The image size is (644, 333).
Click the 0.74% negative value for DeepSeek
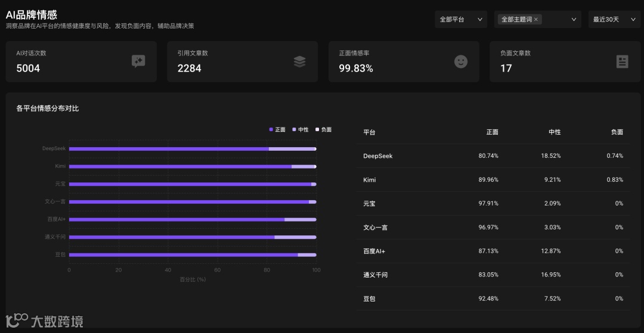pyautogui.click(x=615, y=156)
